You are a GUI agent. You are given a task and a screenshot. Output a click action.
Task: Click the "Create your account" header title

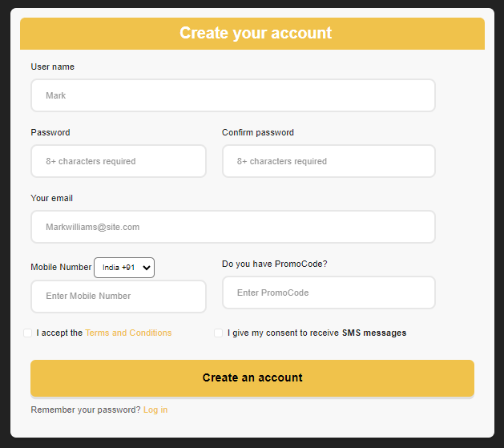coord(255,33)
